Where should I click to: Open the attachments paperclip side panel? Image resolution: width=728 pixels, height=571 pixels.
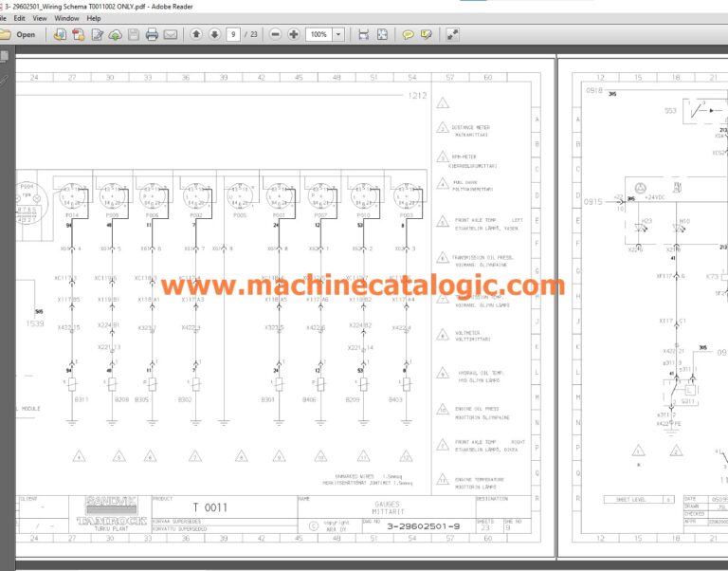click(4, 83)
